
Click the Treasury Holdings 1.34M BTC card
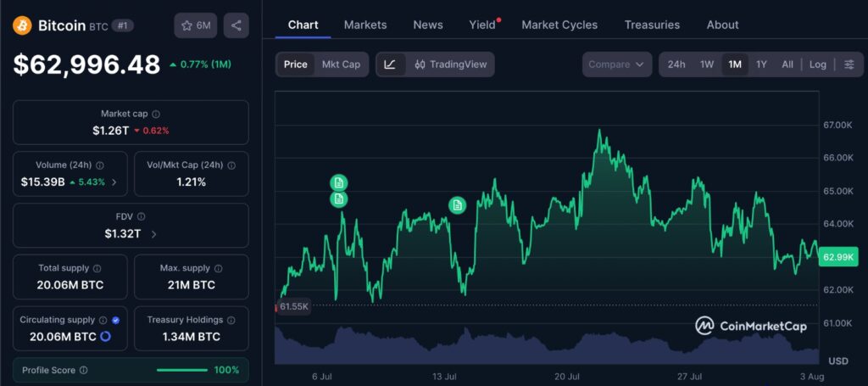point(192,328)
